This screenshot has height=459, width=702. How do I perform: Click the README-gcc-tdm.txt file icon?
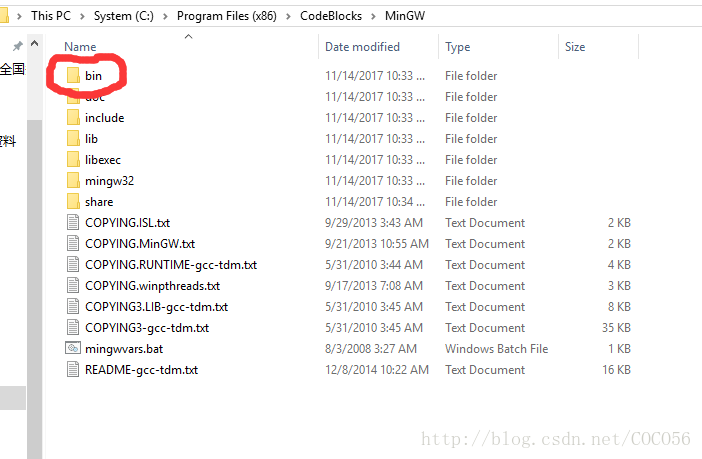pos(72,370)
